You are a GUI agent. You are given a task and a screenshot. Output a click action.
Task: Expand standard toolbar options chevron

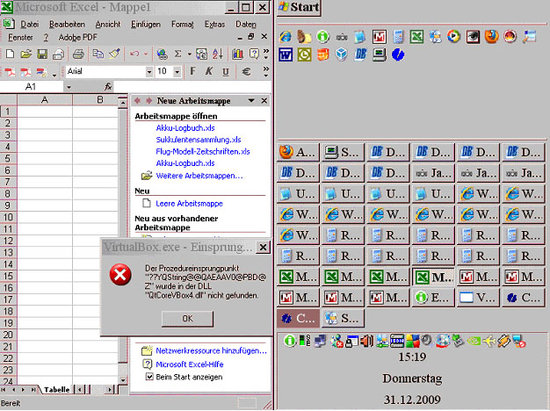(266, 54)
